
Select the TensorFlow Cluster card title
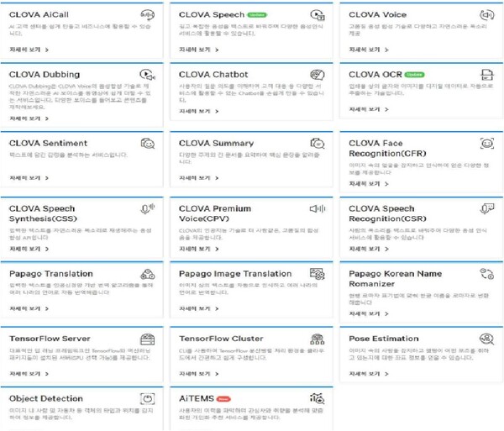pos(221,339)
